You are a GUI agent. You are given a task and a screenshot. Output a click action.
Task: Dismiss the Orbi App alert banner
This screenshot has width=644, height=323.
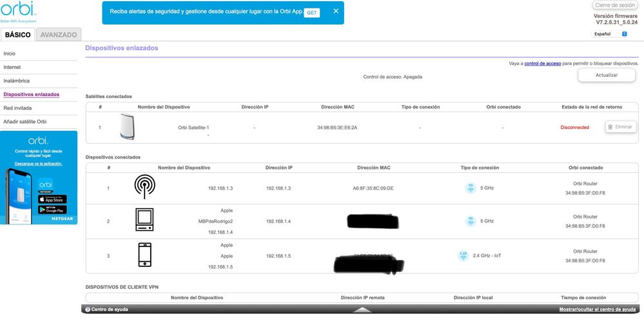(x=335, y=12)
